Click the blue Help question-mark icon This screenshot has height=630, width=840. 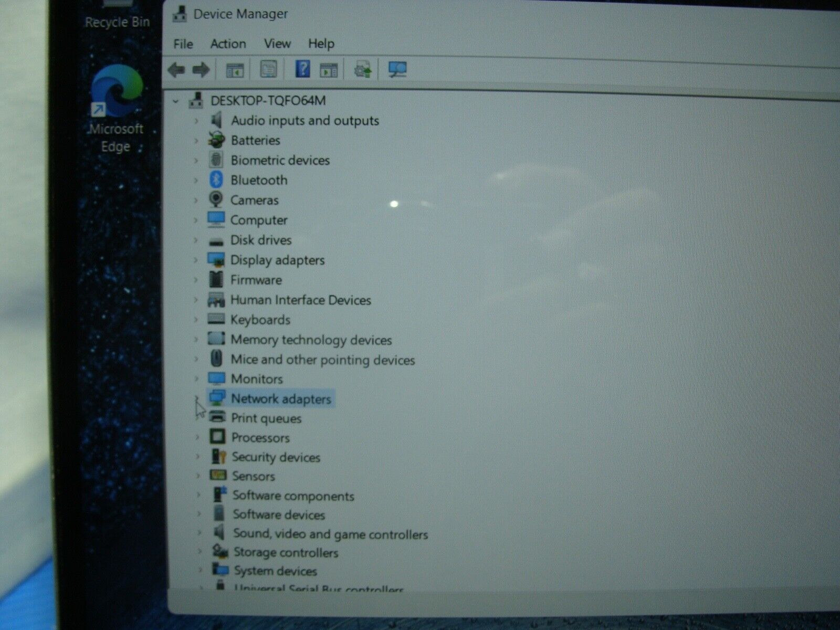pyautogui.click(x=303, y=69)
